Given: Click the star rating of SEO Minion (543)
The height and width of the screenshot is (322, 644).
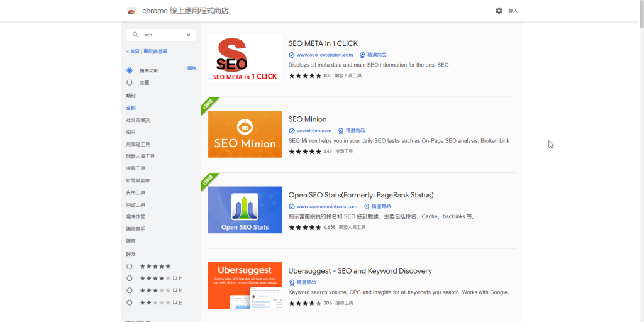Looking at the screenshot, I should [x=305, y=152].
